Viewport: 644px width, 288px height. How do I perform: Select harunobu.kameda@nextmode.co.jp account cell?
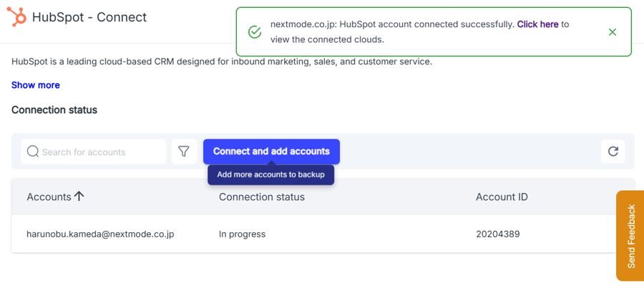point(101,234)
